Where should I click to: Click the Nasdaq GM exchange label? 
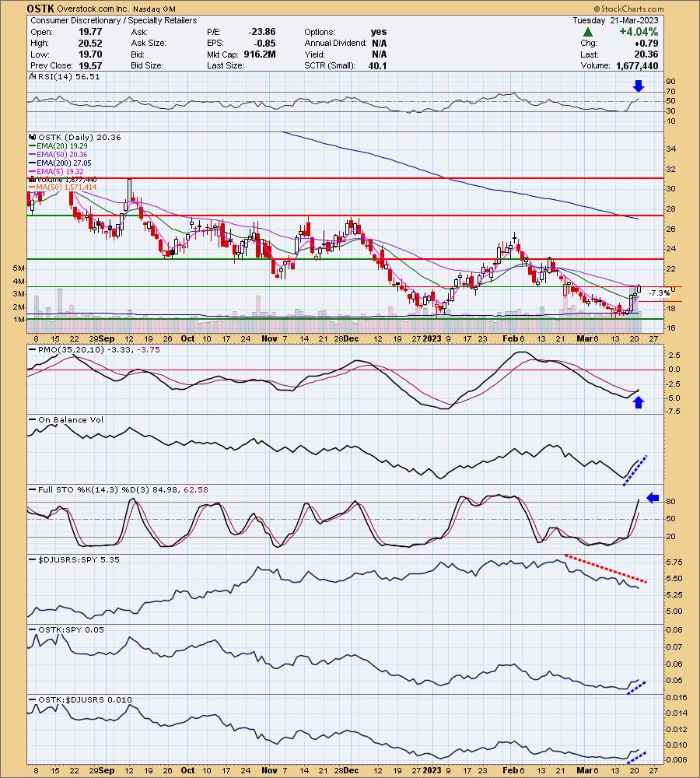coord(152,9)
